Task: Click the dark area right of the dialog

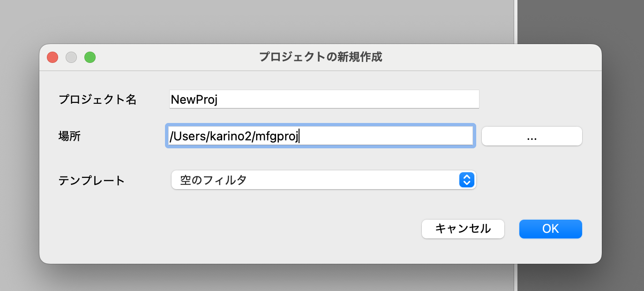Action: [623, 141]
